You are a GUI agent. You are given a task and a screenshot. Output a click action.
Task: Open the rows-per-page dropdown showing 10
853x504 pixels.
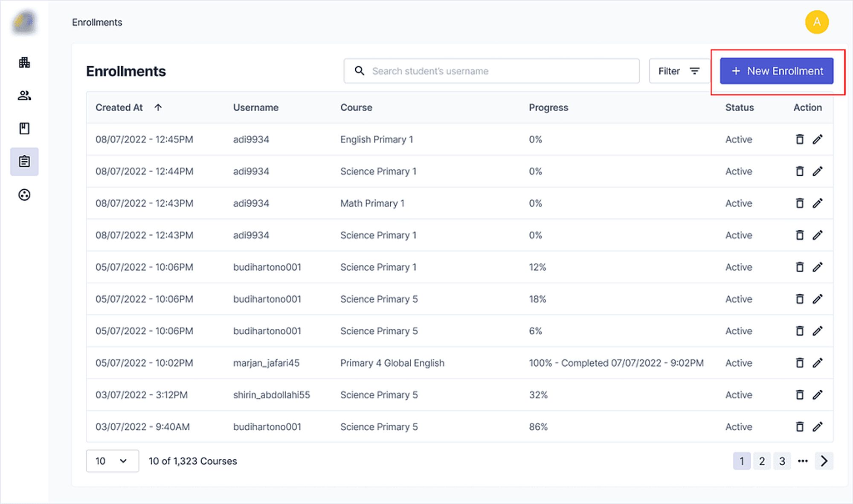(x=112, y=461)
